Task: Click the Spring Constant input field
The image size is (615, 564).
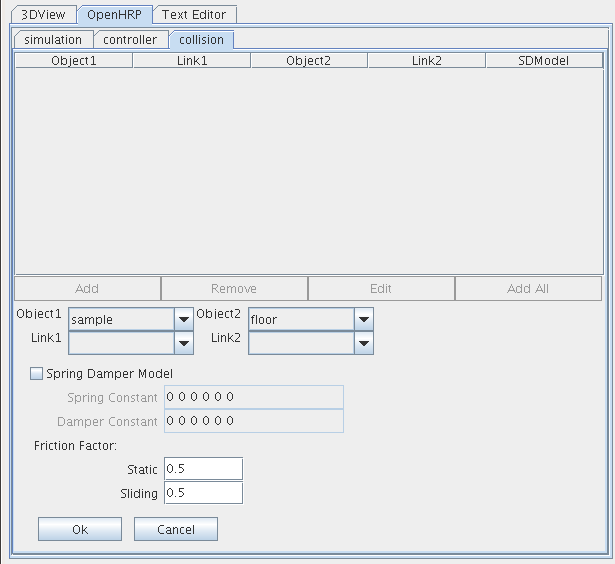Action: (254, 397)
